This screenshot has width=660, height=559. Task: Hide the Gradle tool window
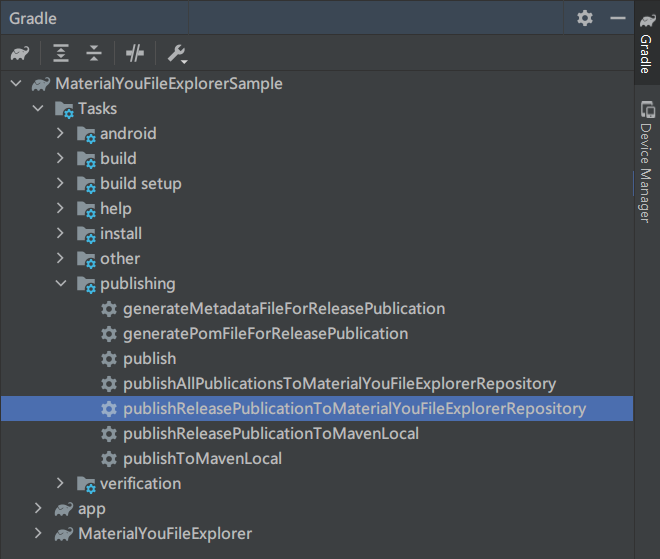tap(617, 18)
